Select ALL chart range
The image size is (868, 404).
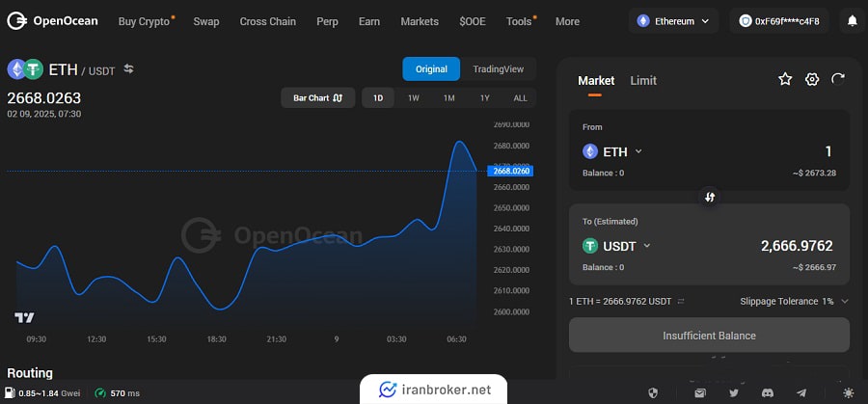pyautogui.click(x=521, y=98)
